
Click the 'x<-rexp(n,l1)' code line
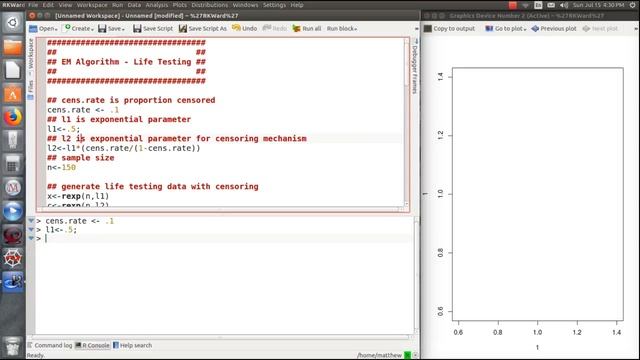click(x=78, y=196)
